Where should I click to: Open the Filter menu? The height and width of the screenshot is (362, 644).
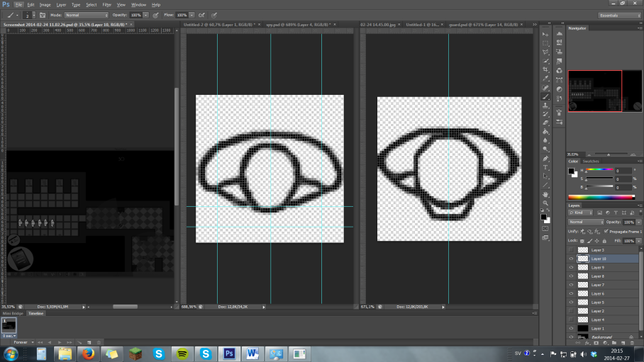click(106, 4)
